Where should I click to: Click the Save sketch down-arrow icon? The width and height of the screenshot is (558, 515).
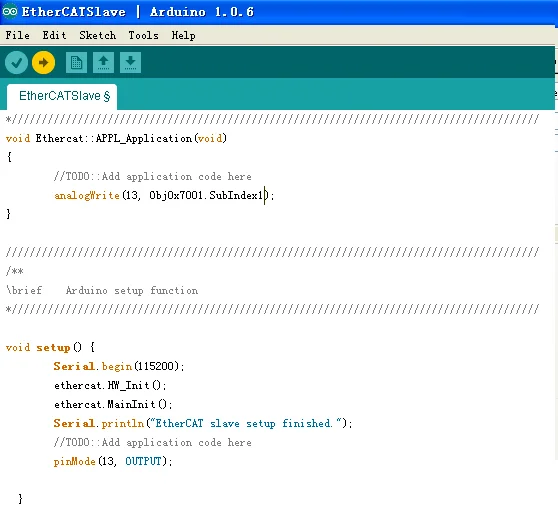pyautogui.click(x=130, y=63)
